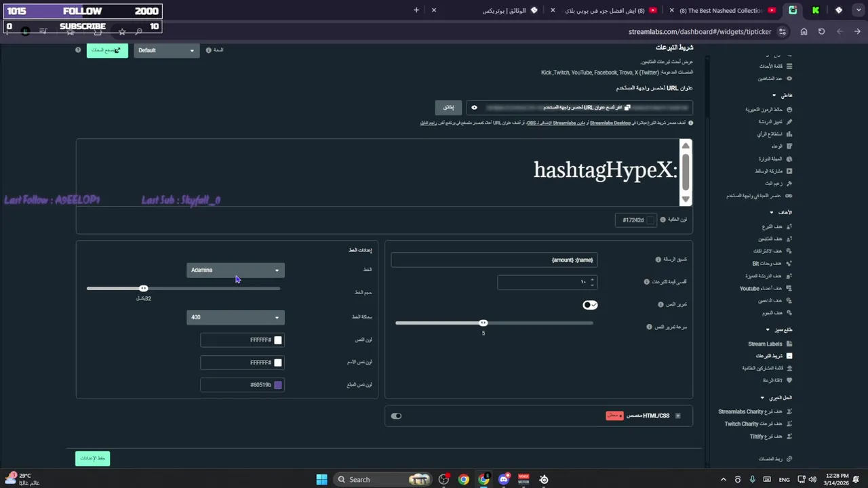
Task: Click the text scroll speed slider handle
Action: 483,323
